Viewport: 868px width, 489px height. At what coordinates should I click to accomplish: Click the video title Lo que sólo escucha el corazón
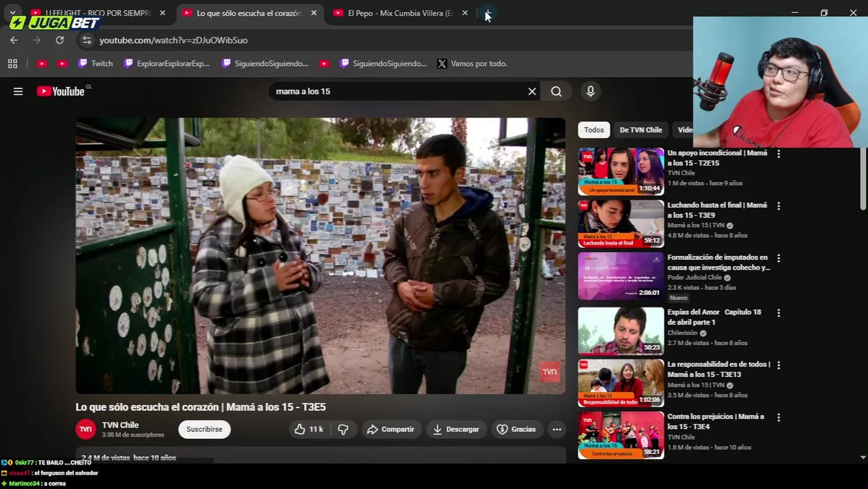point(200,407)
